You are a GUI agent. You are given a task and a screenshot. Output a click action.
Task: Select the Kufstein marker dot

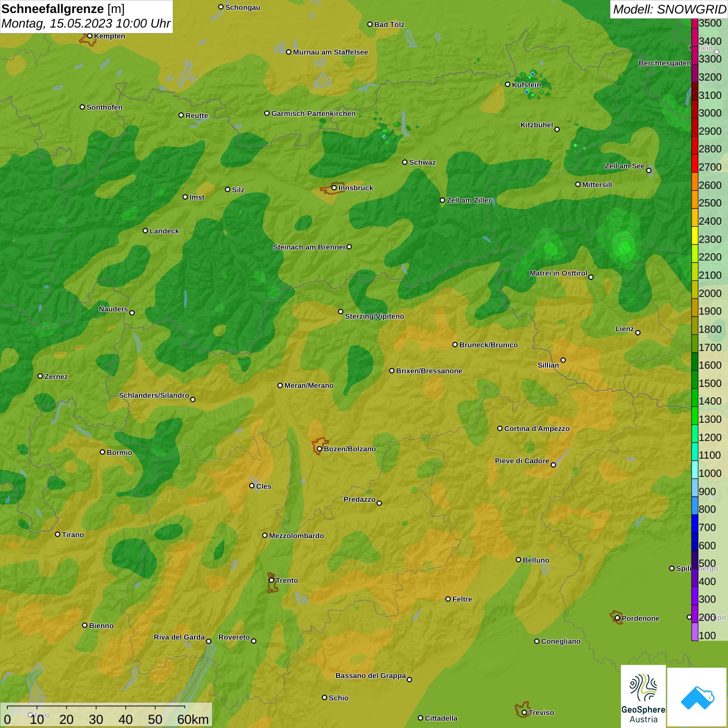tap(508, 84)
